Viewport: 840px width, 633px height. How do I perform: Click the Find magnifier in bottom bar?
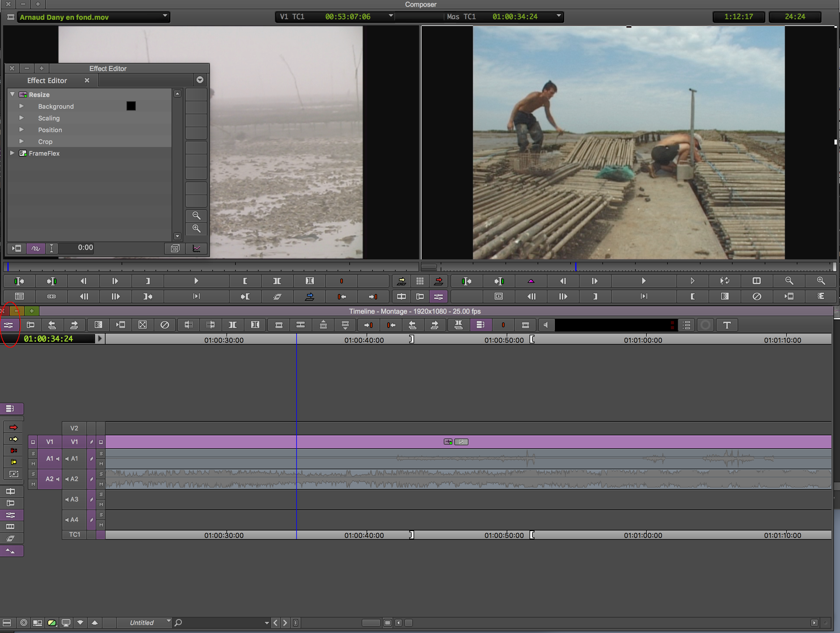[x=178, y=623]
